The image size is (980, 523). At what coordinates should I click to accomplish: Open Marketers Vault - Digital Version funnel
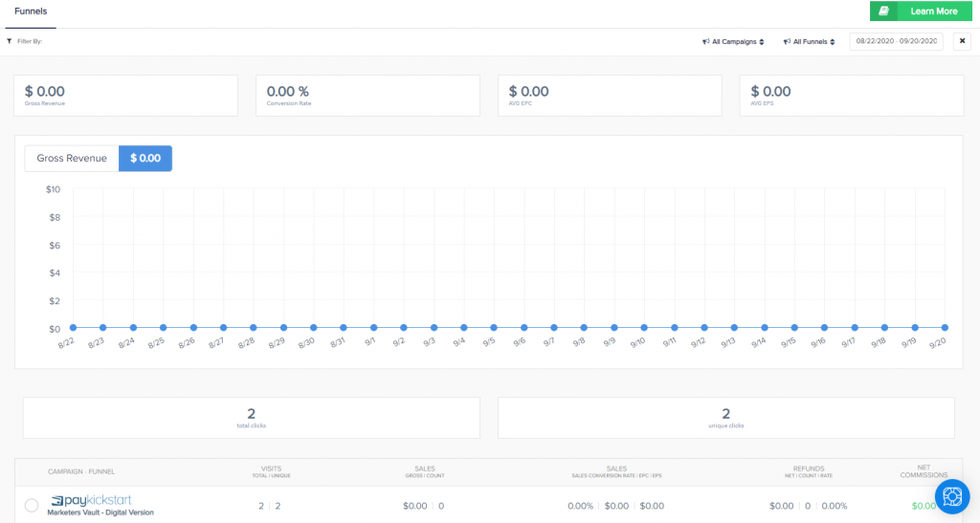[100, 513]
